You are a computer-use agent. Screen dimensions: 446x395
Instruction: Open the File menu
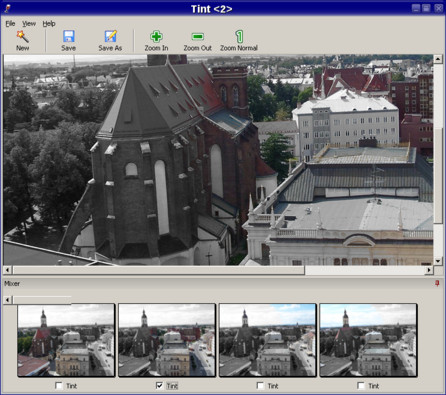pyautogui.click(x=10, y=24)
